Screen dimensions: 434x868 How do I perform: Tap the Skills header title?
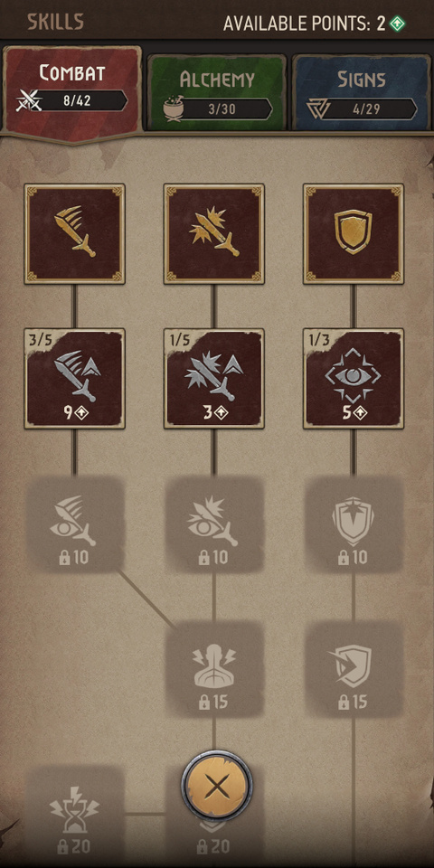click(55, 22)
